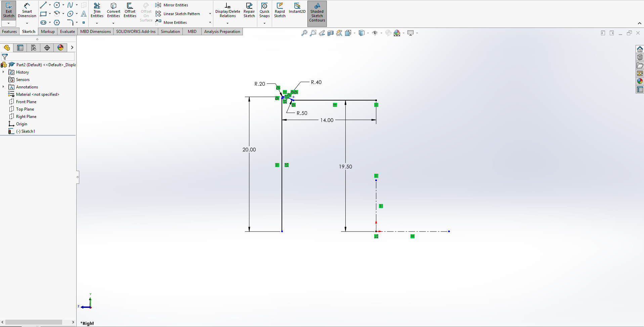644x327 pixels.
Task: Switch to the Features tab
Action: pos(9,32)
